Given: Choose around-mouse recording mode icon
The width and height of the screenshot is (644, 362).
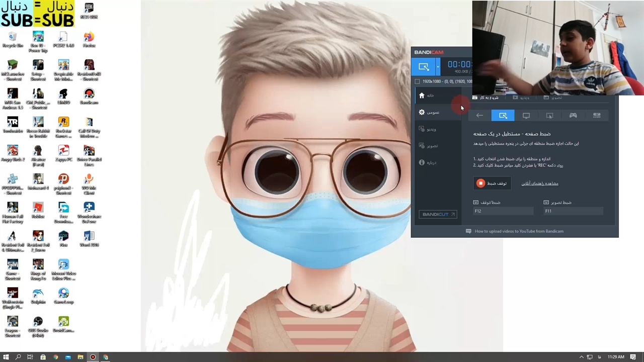Looking at the screenshot, I should click(x=549, y=116).
